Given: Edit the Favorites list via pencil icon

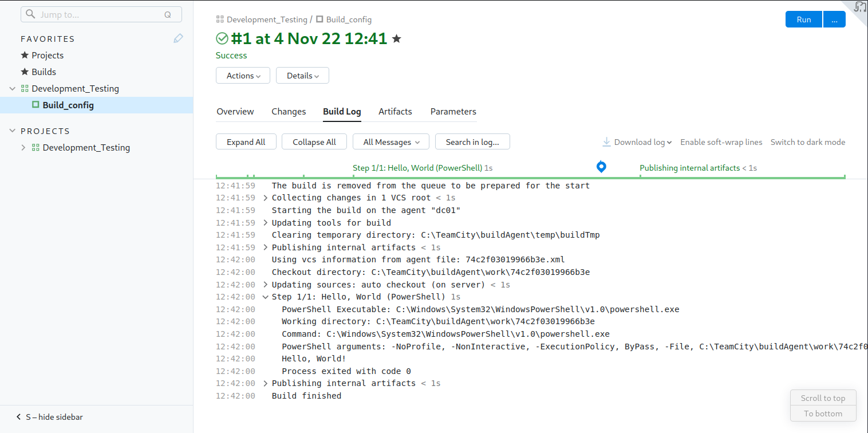Looking at the screenshot, I should pyautogui.click(x=177, y=38).
